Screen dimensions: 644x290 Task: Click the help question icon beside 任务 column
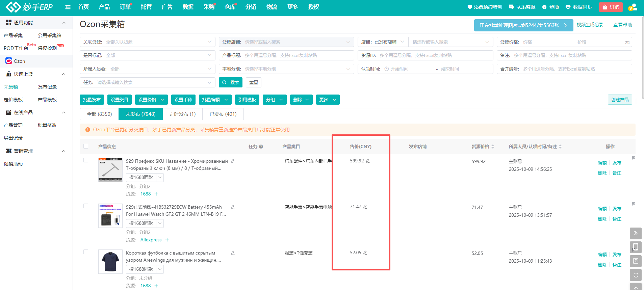tap(261, 147)
